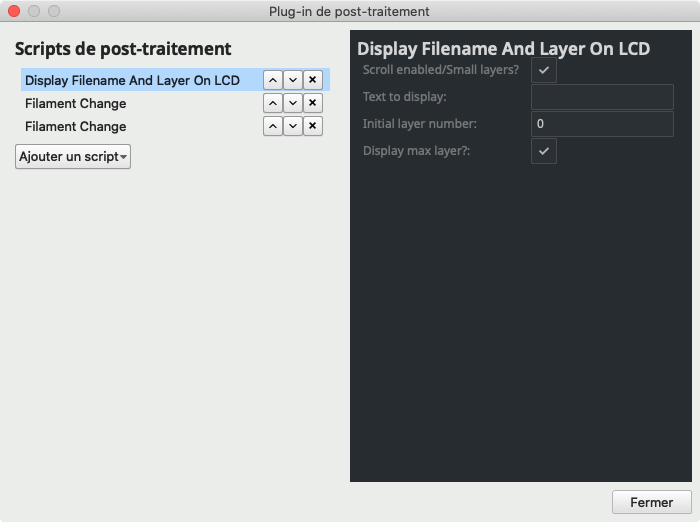Move the last Filament Change script down
The image size is (700, 522).
[292, 126]
